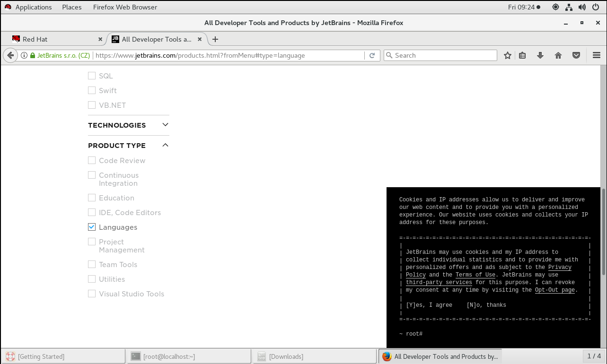The image size is (607, 364).
Task: Check the Visual Studio Tools checkbox
Action: coord(92,294)
